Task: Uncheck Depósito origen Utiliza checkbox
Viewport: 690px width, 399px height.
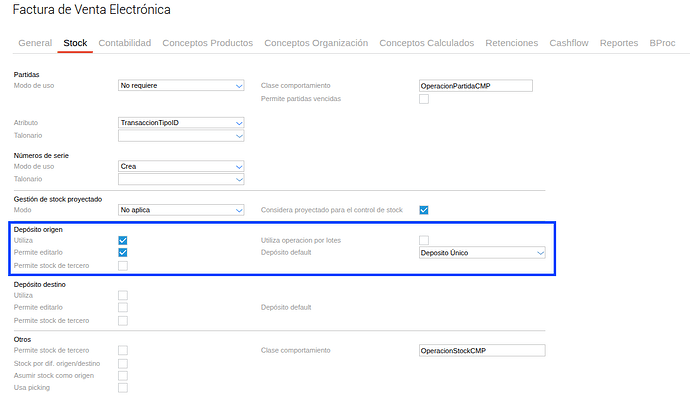Action: pos(123,240)
